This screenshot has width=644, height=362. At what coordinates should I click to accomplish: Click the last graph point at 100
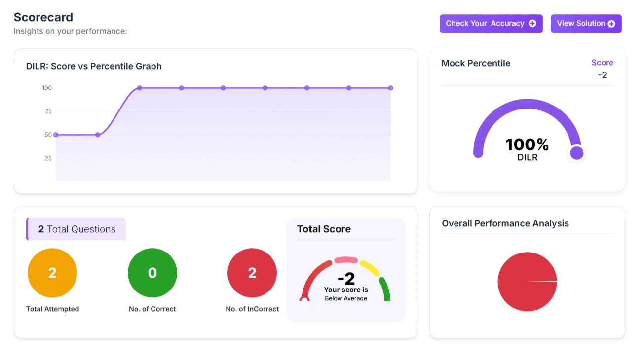pos(390,88)
